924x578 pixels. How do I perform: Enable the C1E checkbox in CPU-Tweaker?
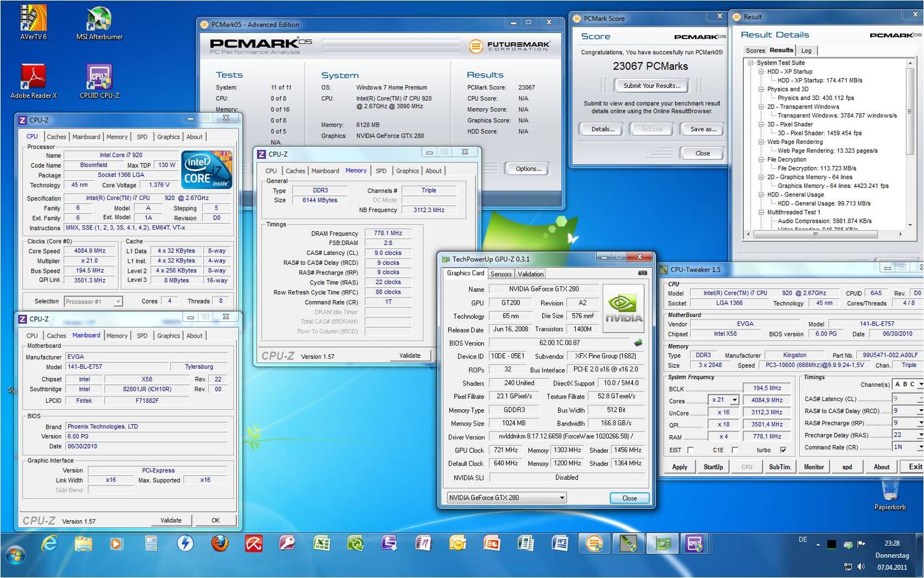click(x=735, y=450)
